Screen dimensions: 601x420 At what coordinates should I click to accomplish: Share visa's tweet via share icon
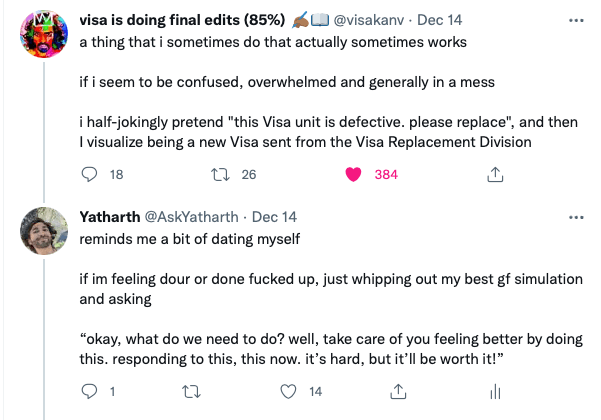[493, 174]
